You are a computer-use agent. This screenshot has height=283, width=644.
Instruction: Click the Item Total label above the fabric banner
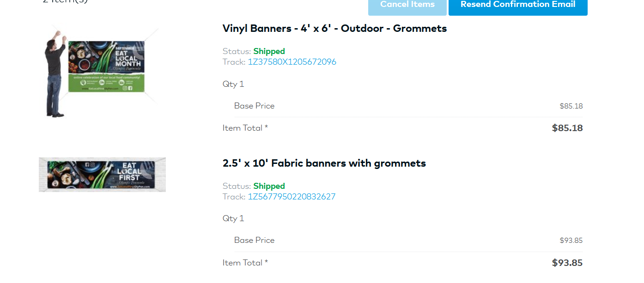click(245, 128)
